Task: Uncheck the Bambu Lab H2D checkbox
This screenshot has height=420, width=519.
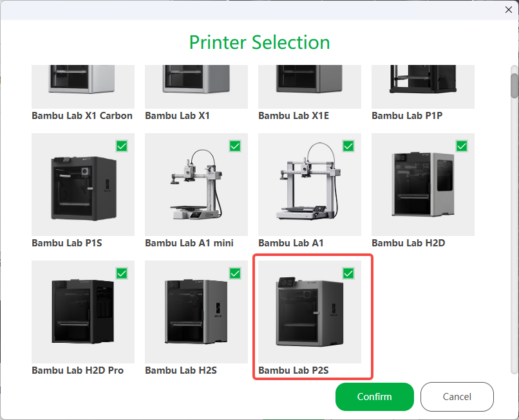Action: (x=462, y=146)
